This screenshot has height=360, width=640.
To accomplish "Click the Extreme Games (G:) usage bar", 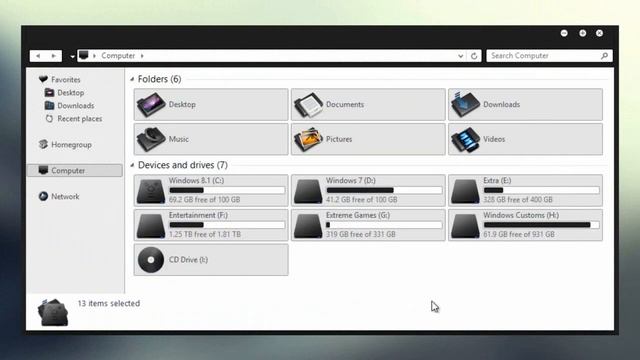I will pos(384,225).
